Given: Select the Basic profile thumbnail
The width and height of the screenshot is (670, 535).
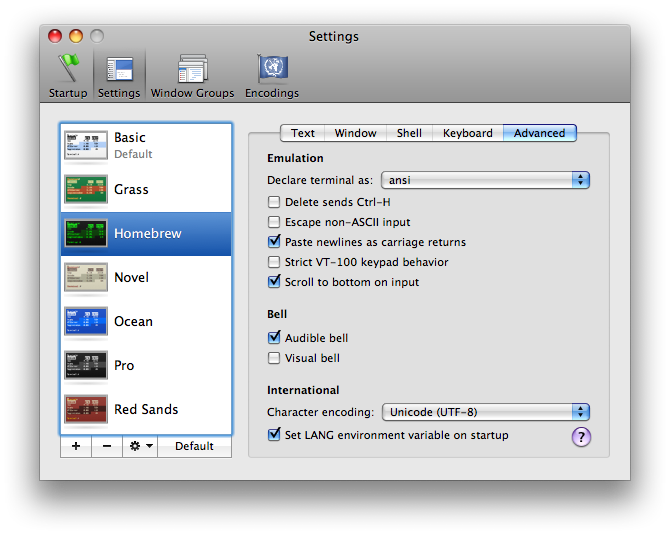Looking at the screenshot, I should (85, 145).
